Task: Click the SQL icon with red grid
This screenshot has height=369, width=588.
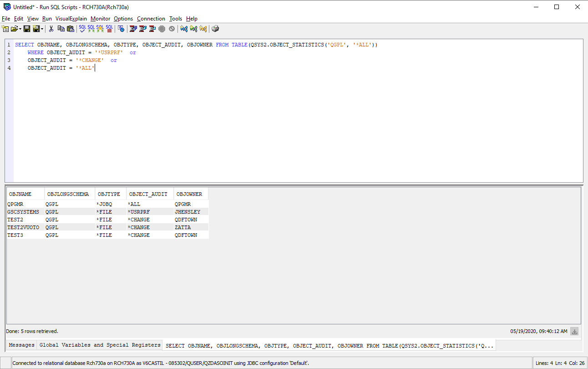Action: [x=109, y=29]
